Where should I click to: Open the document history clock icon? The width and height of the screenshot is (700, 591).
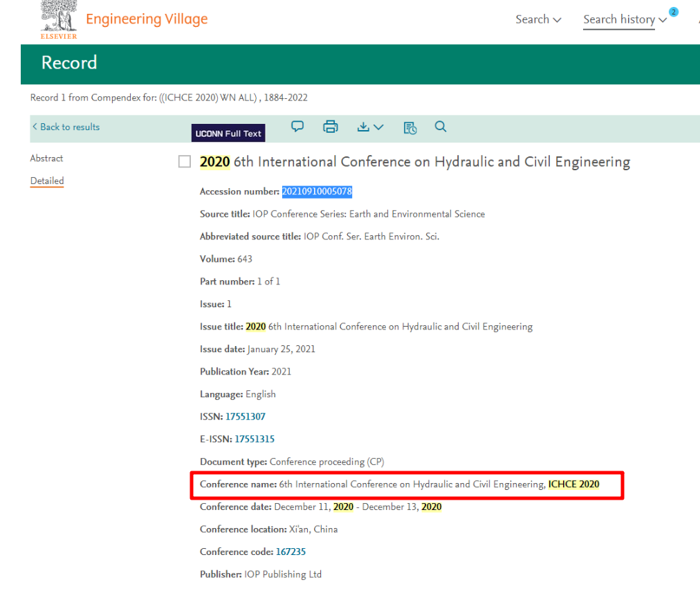click(x=409, y=128)
